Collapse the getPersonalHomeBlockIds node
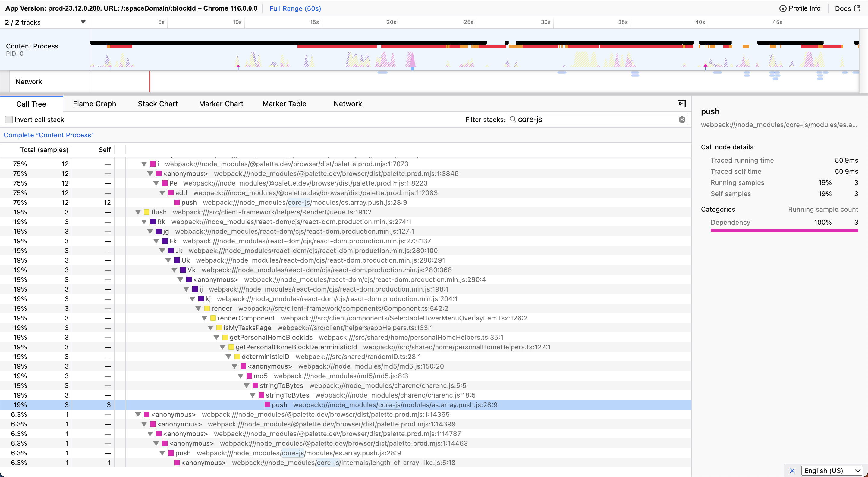This screenshot has width=868, height=477. click(x=216, y=338)
